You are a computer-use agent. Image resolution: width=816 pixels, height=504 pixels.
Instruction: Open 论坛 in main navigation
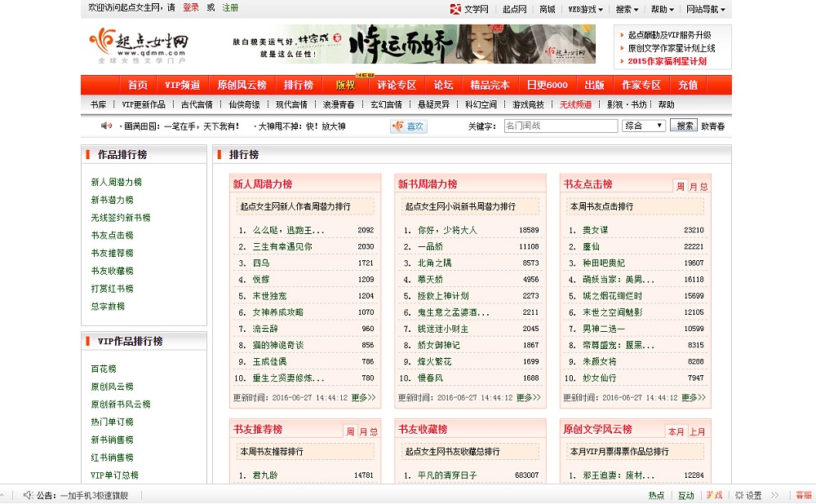(443, 85)
